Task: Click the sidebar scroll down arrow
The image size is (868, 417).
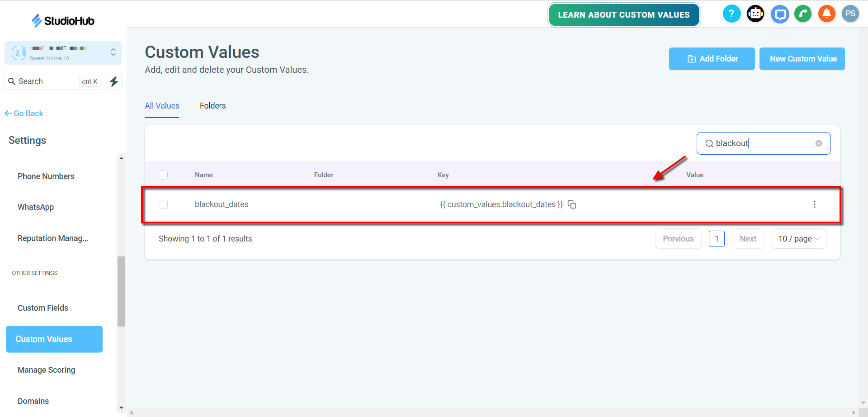Action: point(121,408)
